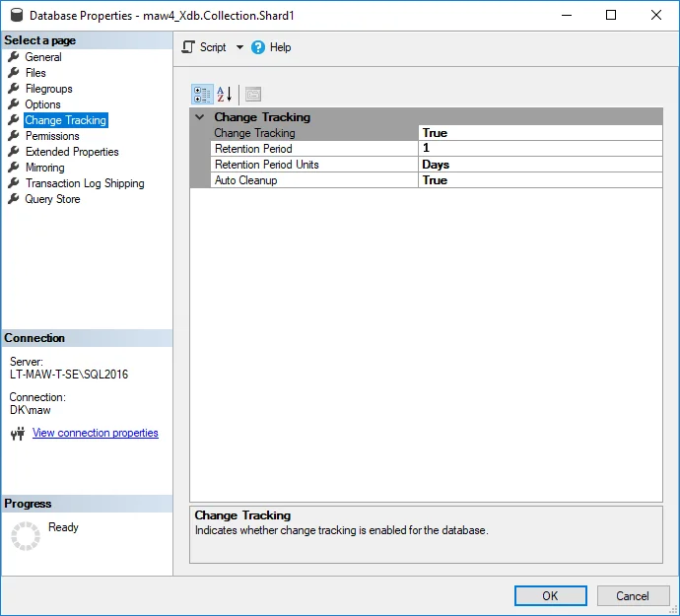Click the wrench icon beside Filegroups
Image resolution: width=680 pixels, height=616 pixels.
14,88
